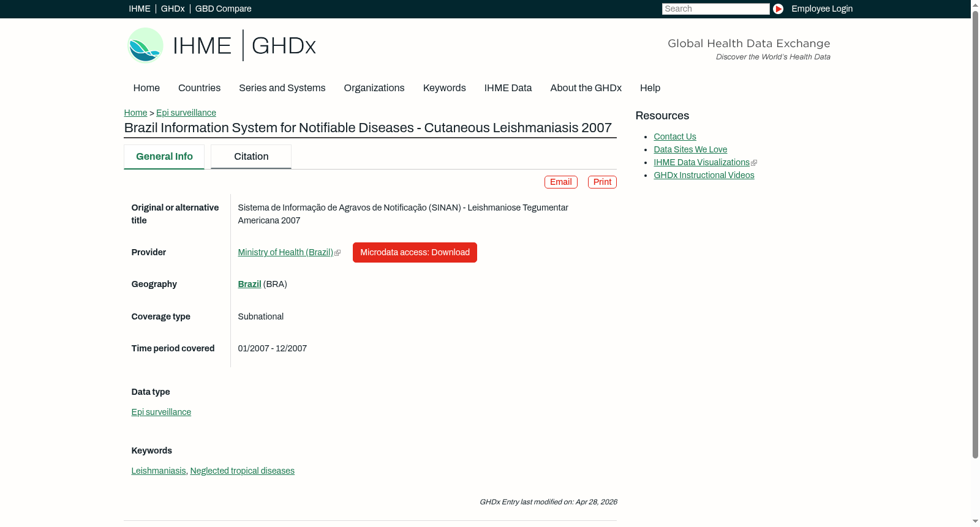This screenshot has width=980, height=527.
Task: Open the Organizations menu item
Action: coord(374,88)
